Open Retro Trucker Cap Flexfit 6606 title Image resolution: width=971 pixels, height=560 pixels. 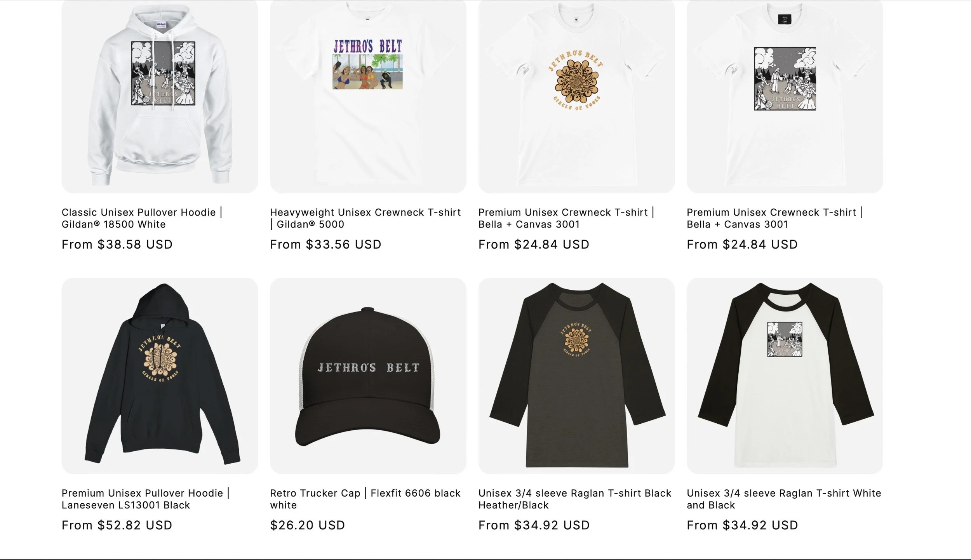(365, 499)
